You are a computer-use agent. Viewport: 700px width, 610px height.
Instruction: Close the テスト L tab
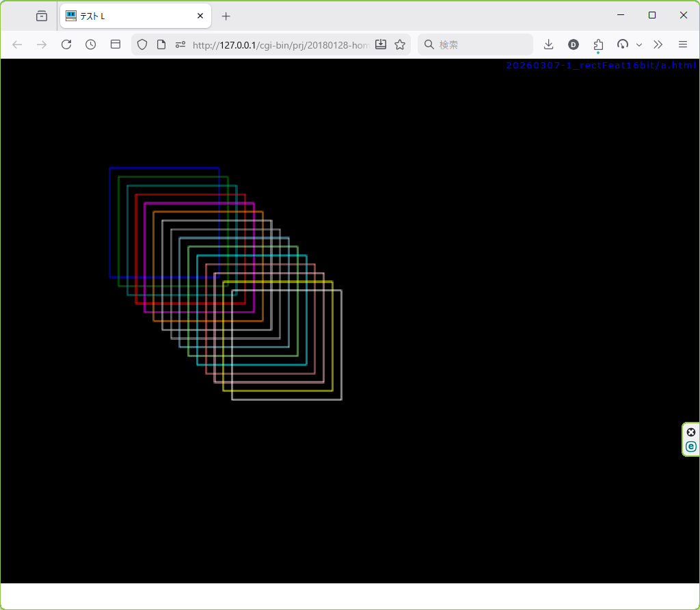pyautogui.click(x=200, y=16)
